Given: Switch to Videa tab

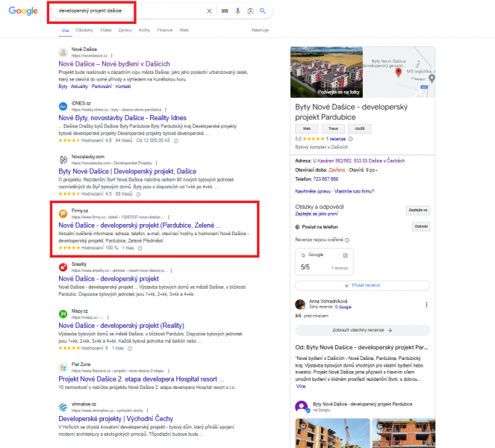Looking at the screenshot, I should tap(105, 30).
